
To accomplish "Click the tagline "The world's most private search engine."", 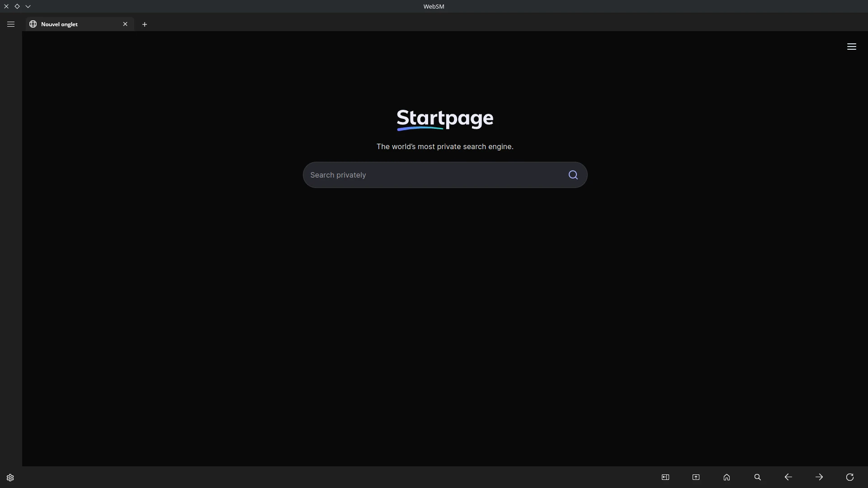I will coord(445,146).
